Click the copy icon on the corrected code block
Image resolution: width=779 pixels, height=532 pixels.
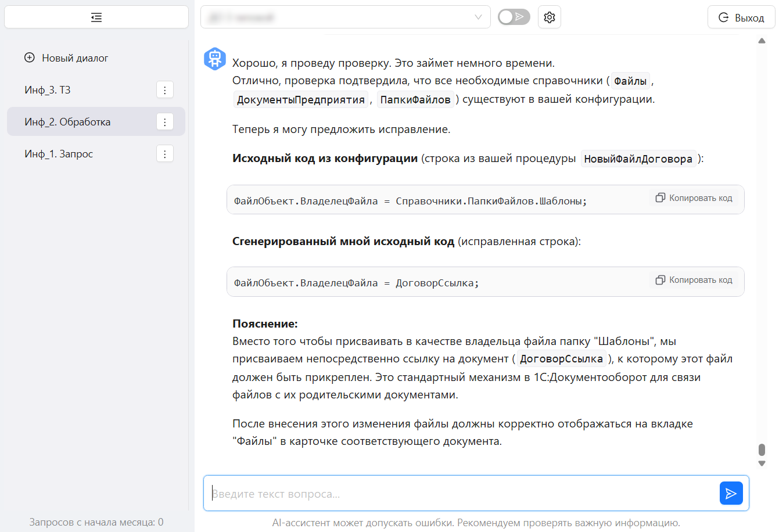[x=660, y=279]
